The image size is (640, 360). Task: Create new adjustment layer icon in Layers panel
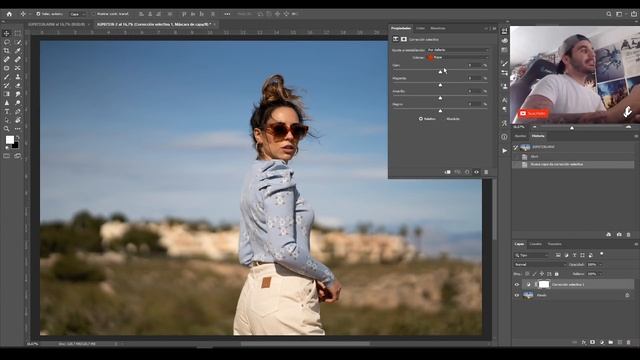(602, 342)
